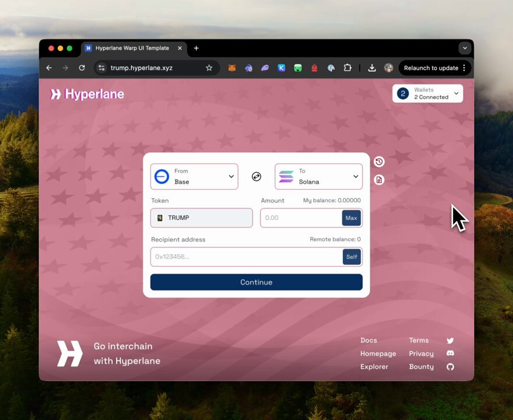
Task: Open the tab search chevron in title bar
Action: point(465,48)
